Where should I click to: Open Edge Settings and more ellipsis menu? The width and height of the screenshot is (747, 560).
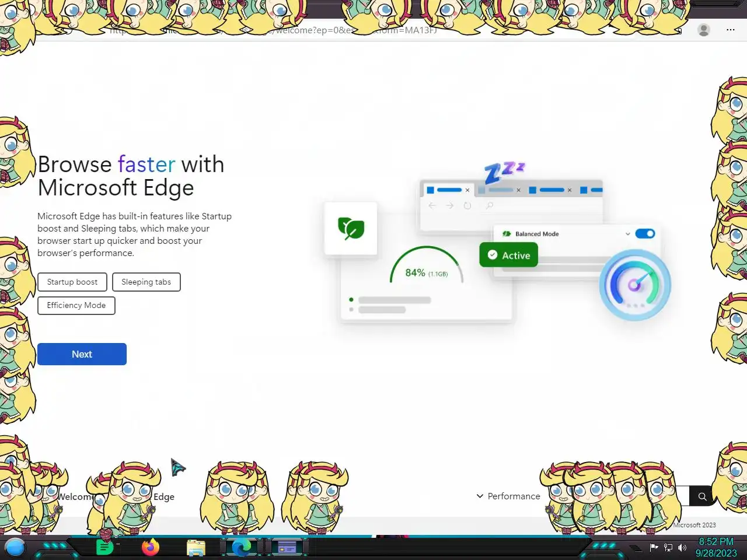click(x=730, y=30)
